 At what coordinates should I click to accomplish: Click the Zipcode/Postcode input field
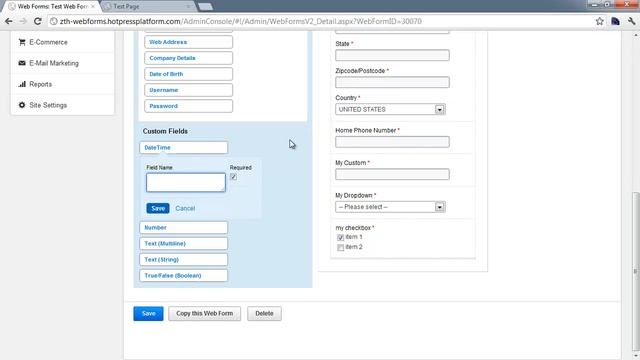pyautogui.click(x=392, y=82)
